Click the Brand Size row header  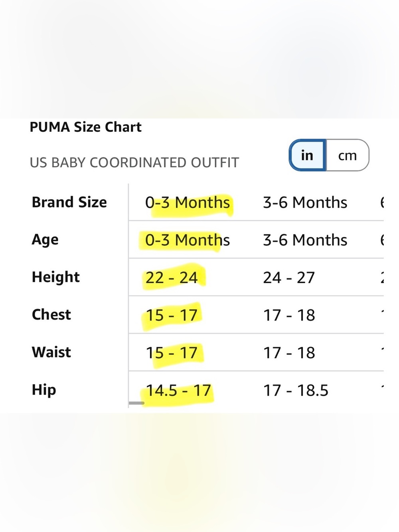(69, 202)
